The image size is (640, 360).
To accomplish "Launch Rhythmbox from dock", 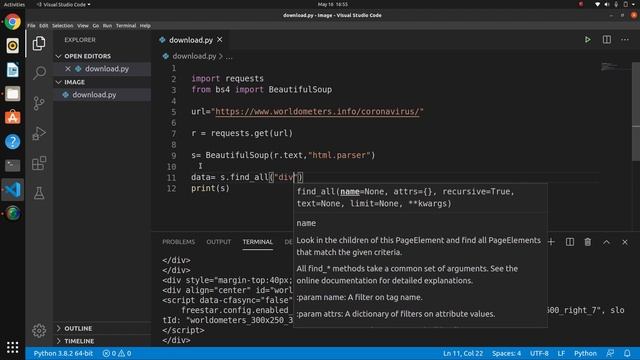I will [x=13, y=46].
